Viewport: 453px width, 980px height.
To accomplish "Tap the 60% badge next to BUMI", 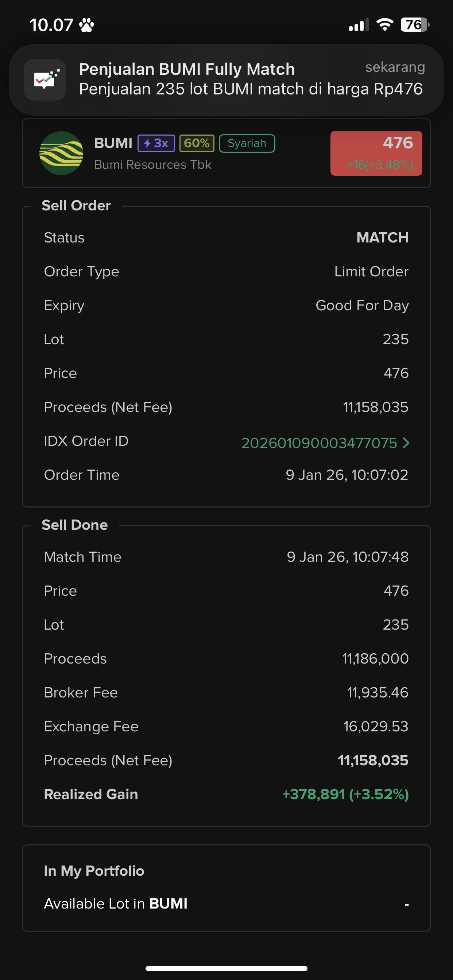I will 197,143.
